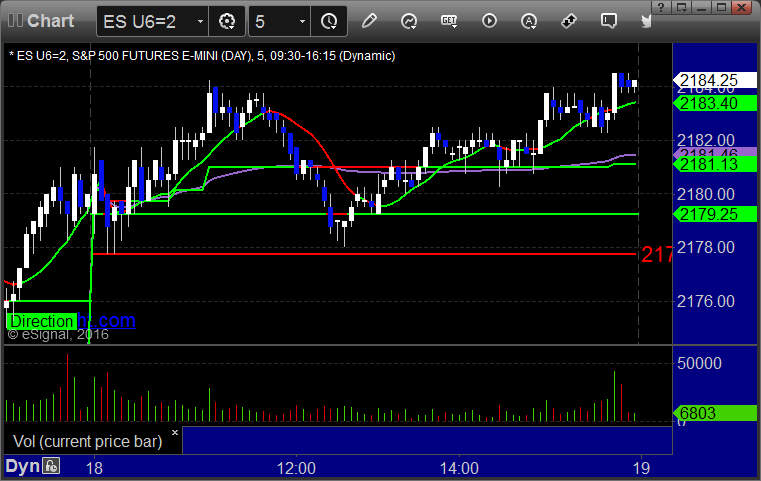Select the pencil drawing tools icon
761x481 pixels.
tap(369, 21)
